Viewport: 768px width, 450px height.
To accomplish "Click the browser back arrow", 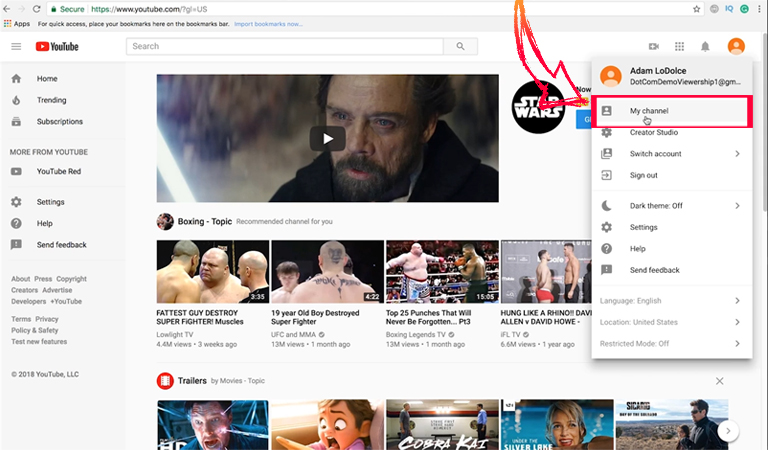I will click(6, 9).
